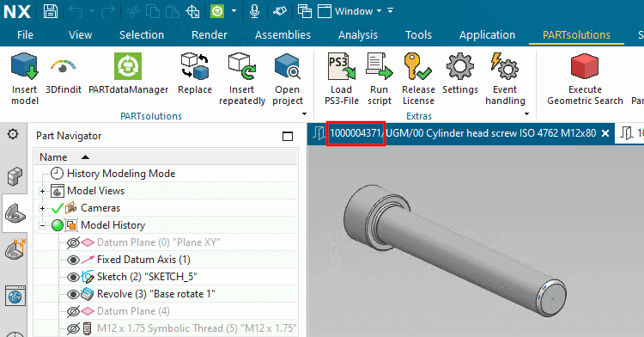The image size is (644, 337).
Task: Open the Event handling tool
Action: [x=505, y=66]
